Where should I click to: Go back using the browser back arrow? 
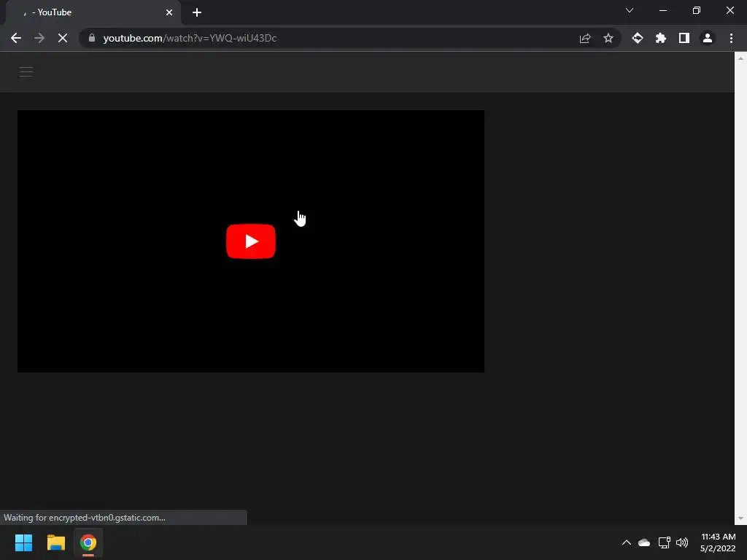[x=16, y=38]
